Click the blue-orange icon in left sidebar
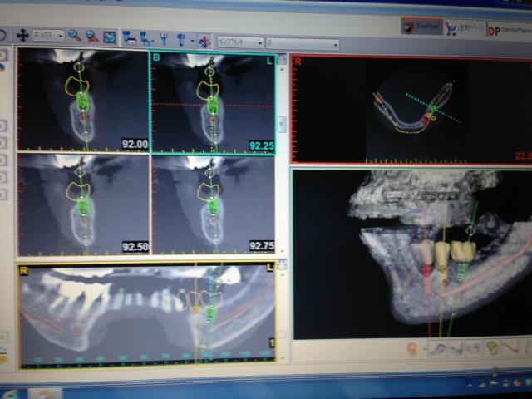The image size is (532, 399). click(x=2, y=66)
